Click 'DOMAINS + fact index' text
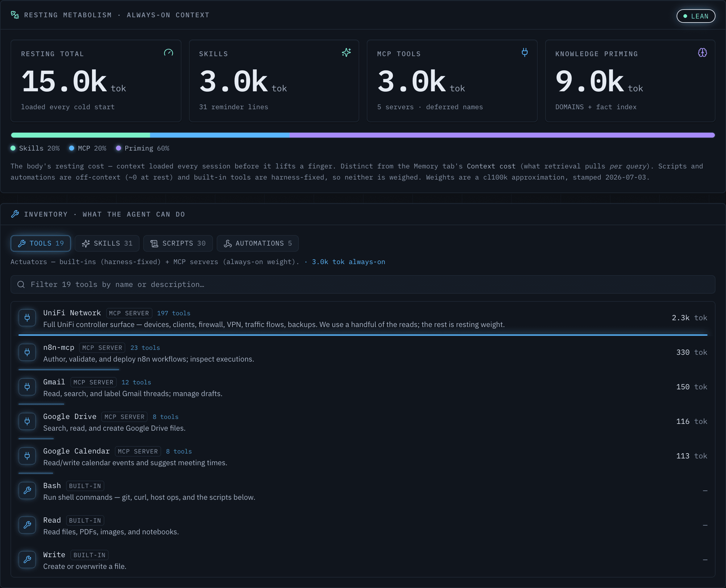The image size is (726, 588). pyautogui.click(x=596, y=107)
